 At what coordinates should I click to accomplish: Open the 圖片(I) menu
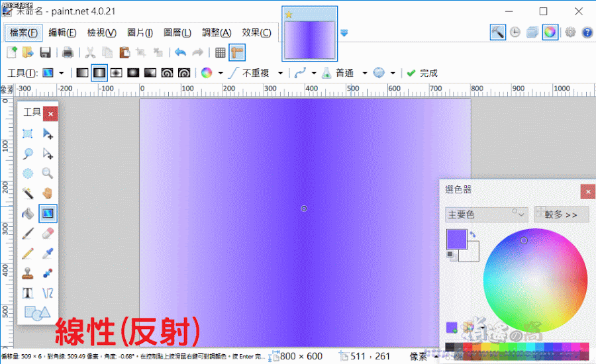click(x=140, y=32)
